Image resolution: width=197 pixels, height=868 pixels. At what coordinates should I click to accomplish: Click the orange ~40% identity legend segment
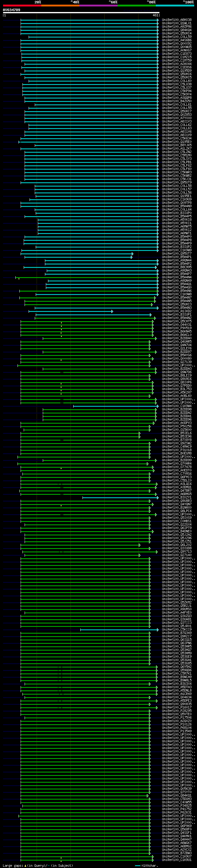(60, 6)
